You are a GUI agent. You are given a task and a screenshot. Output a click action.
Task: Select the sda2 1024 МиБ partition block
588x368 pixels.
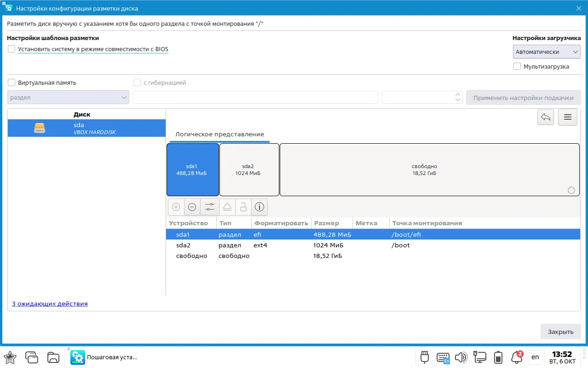tap(249, 170)
